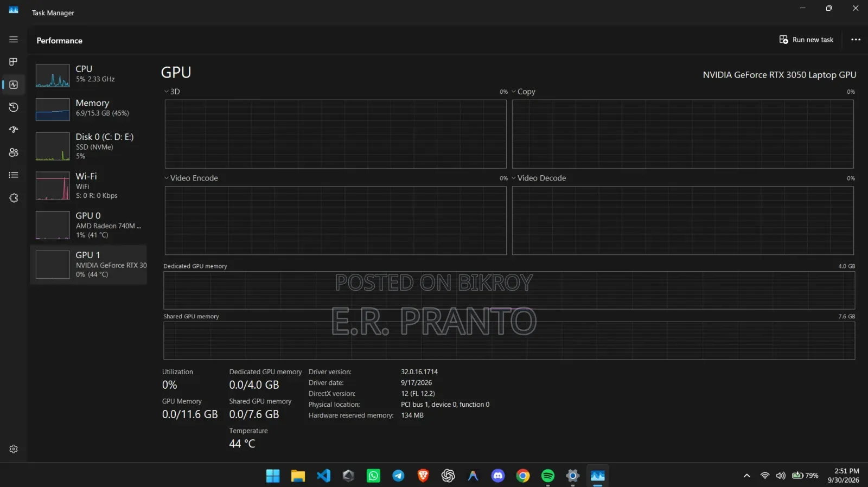
Task: Open Windows Start menu on taskbar
Action: tap(273, 476)
